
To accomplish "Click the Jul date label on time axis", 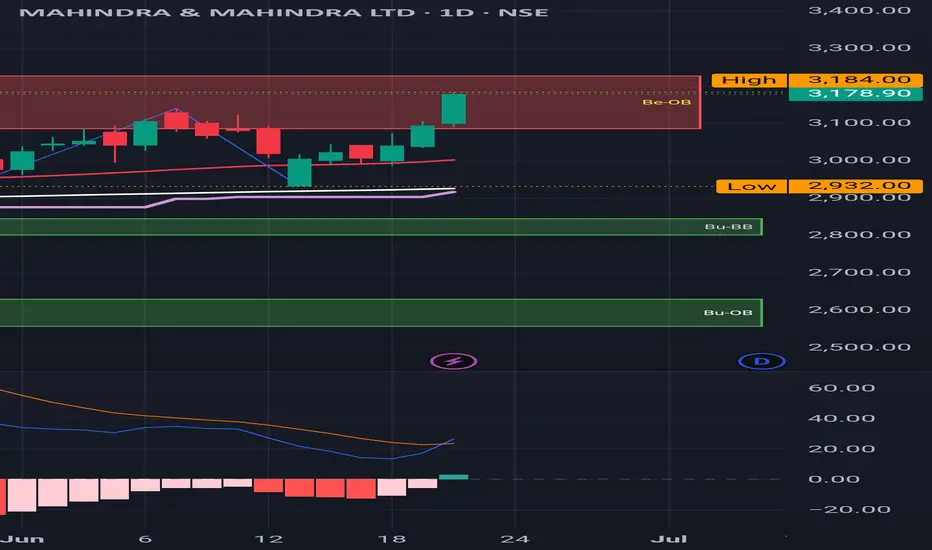I will point(669,539).
